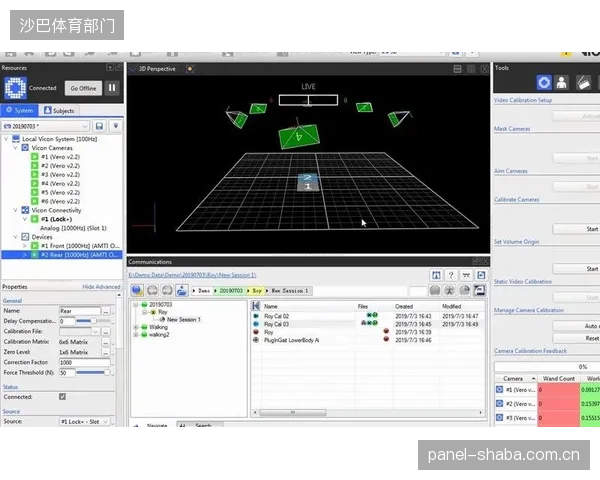Save the system configuration

click(99, 126)
